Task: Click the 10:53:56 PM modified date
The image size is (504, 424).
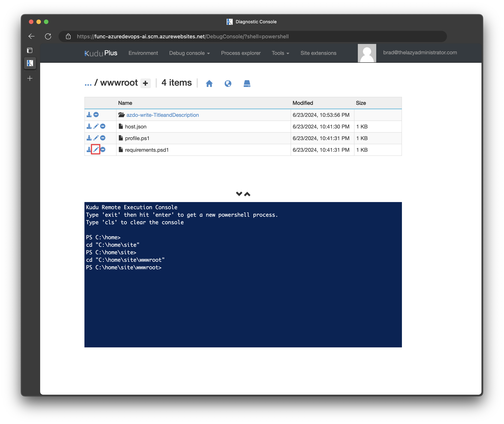Action: (321, 115)
